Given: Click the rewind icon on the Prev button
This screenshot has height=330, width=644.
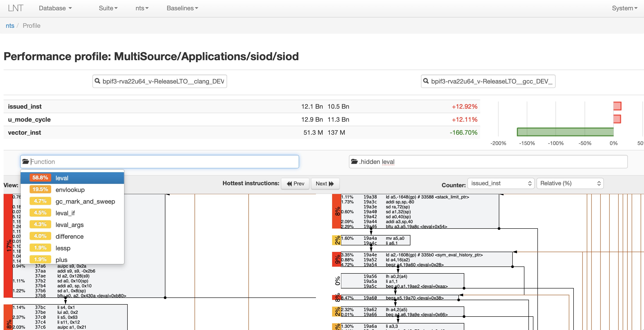Looking at the screenshot, I should click(289, 183).
